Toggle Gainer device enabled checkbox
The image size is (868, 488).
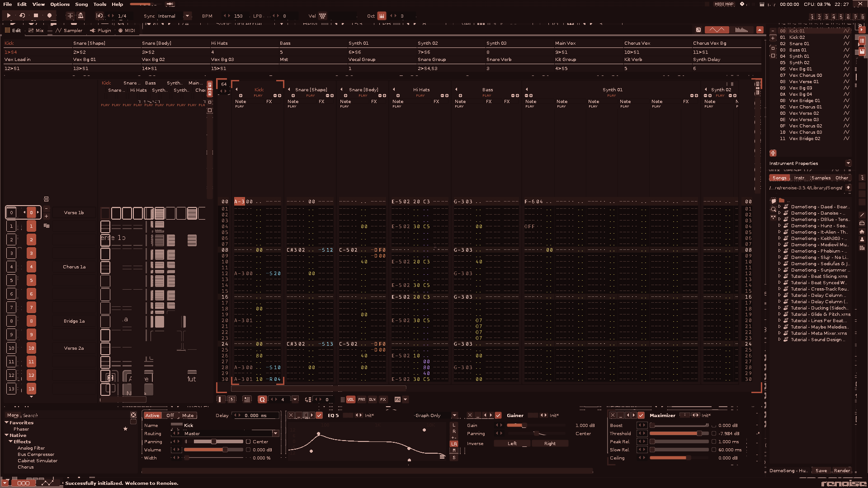point(498,415)
